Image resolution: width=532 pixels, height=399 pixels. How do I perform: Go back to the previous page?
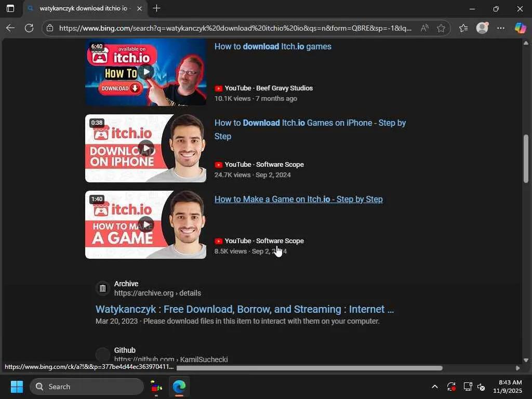pos(10,28)
